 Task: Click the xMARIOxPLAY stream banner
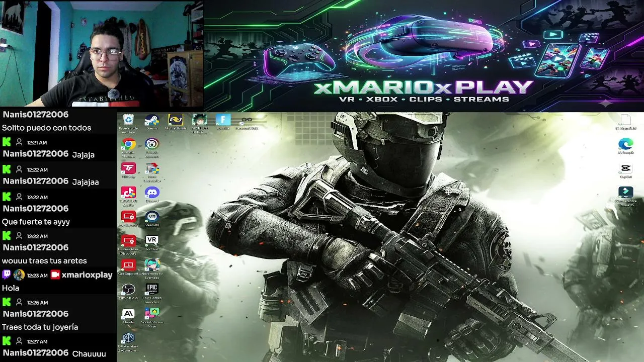[424, 55]
